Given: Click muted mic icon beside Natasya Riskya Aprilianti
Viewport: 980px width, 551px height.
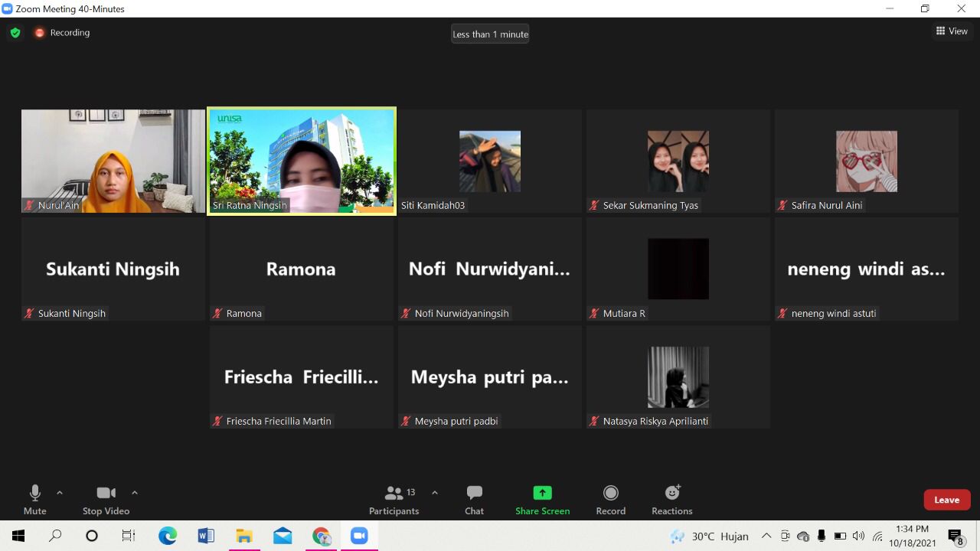Looking at the screenshot, I should [x=594, y=421].
